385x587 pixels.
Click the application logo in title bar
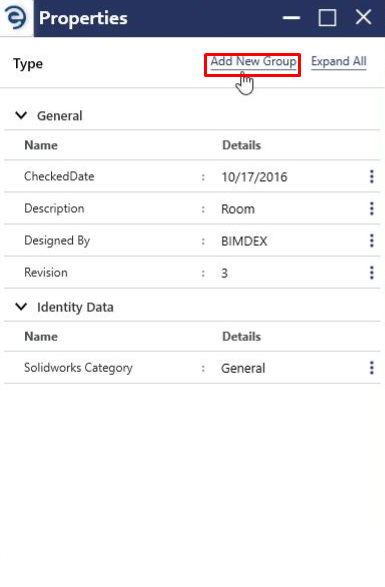pyautogui.click(x=16, y=18)
